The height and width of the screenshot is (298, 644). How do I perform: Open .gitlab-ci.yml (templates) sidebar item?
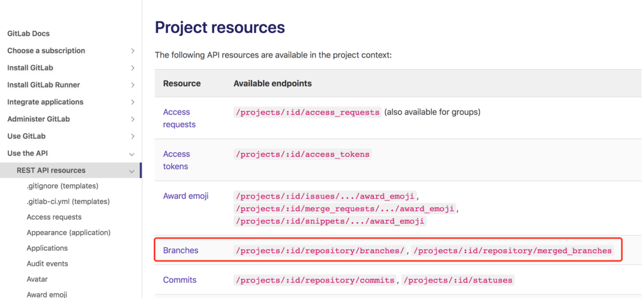tap(68, 202)
